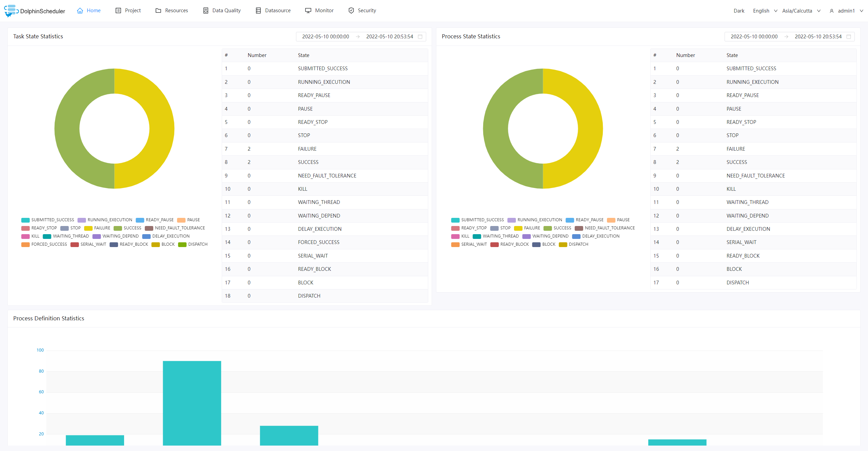Click the Security shield icon

point(351,11)
